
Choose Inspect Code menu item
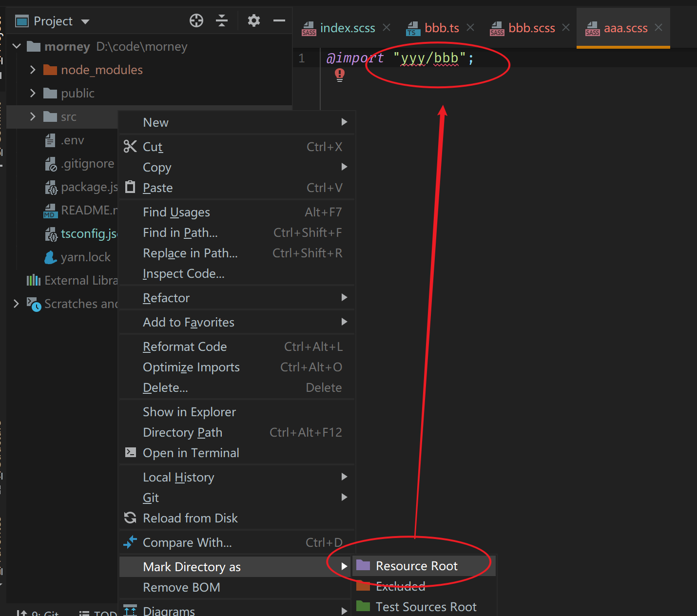click(x=237, y=273)
